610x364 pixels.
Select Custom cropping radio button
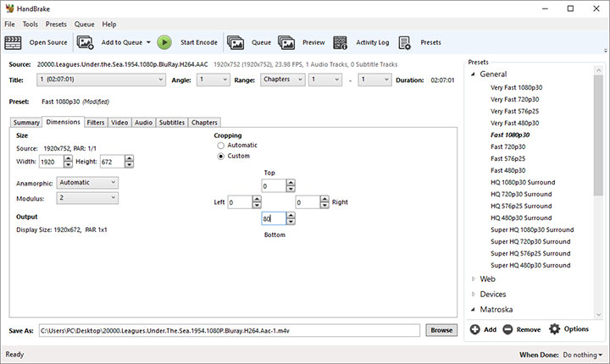coord(221,157)
